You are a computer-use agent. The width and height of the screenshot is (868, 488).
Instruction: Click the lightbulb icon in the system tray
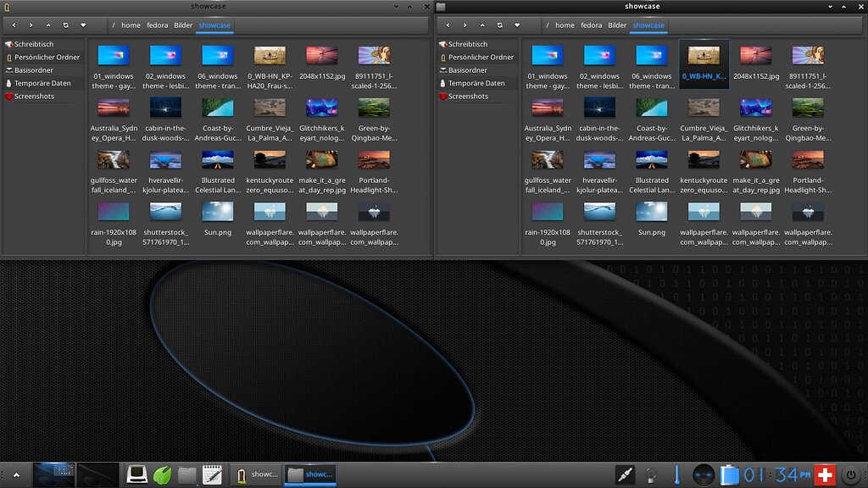pos(651,474)
